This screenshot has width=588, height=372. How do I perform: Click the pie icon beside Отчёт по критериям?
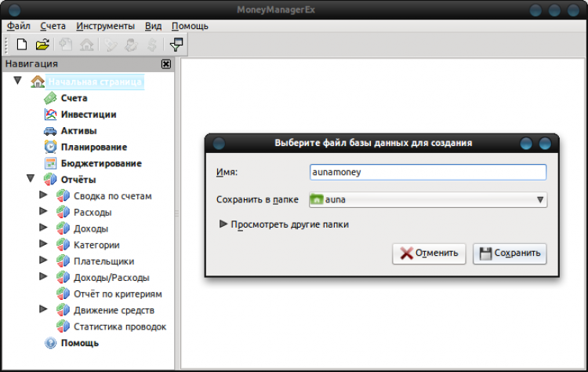coord(63,294)
